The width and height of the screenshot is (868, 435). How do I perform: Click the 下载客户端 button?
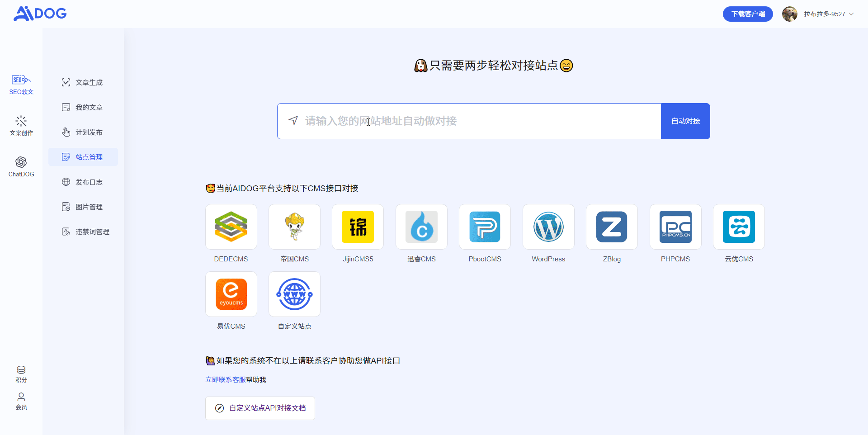(x=748, y=14)
